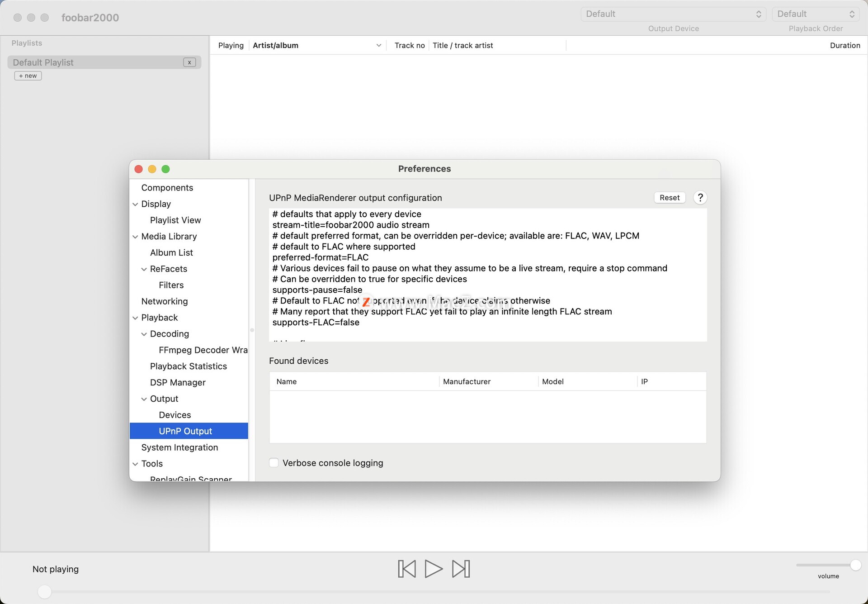Open the Playback Order dropdown
This screenshot has width=868, height=604.
coord(816,14)
